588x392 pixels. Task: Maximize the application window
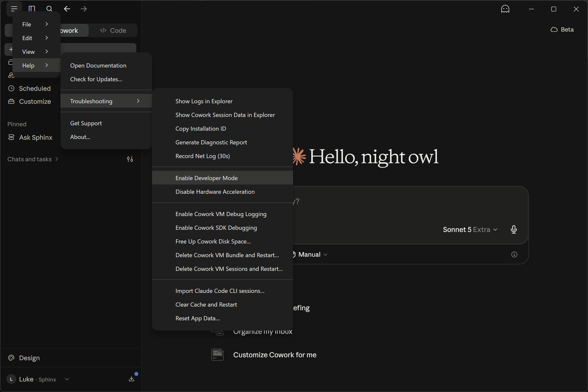554,9
